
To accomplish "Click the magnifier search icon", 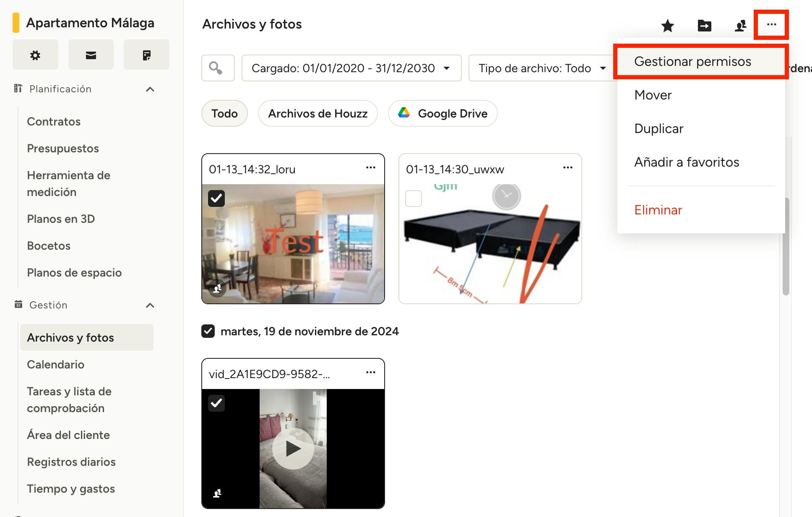I will point(216,68).
